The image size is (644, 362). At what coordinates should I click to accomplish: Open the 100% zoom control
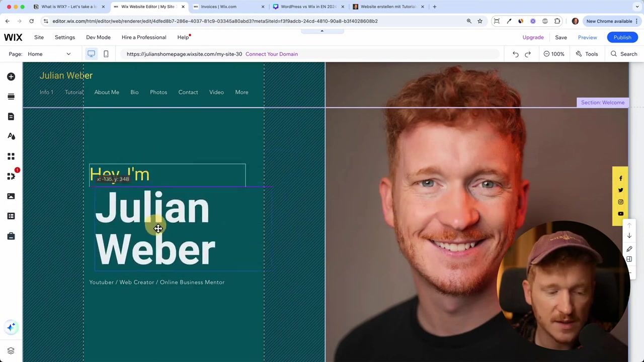[x=554, y=54]
